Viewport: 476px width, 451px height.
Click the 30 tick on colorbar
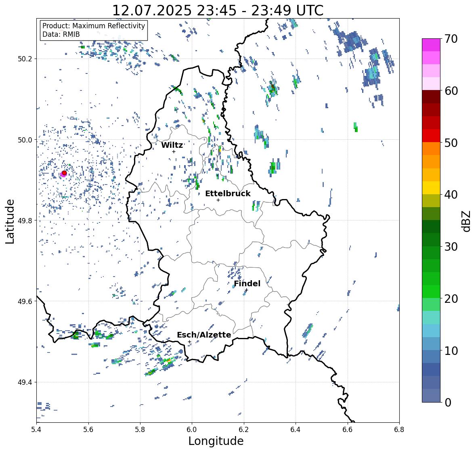tap(451, 247)
